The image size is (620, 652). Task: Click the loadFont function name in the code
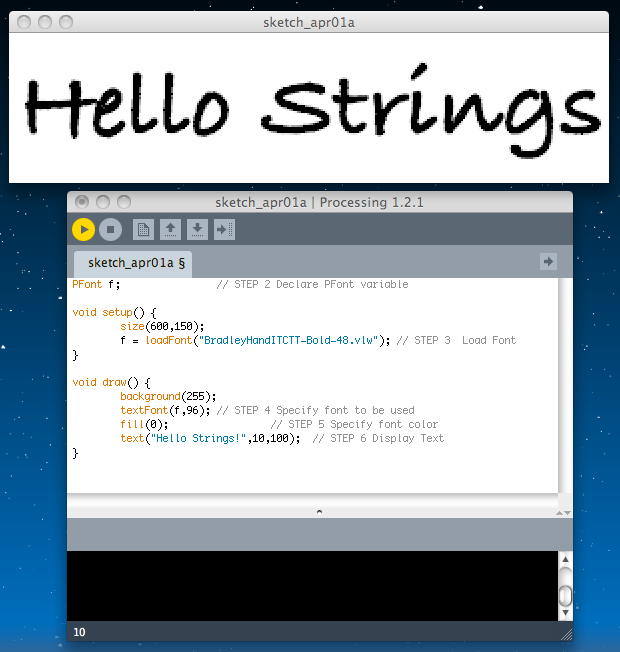click(x=168, y=341)
